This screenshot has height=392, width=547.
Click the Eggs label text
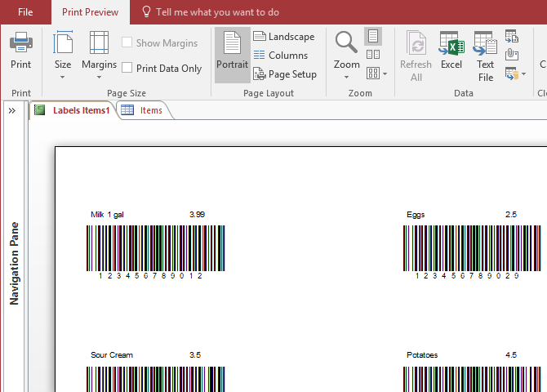[416, 215]
